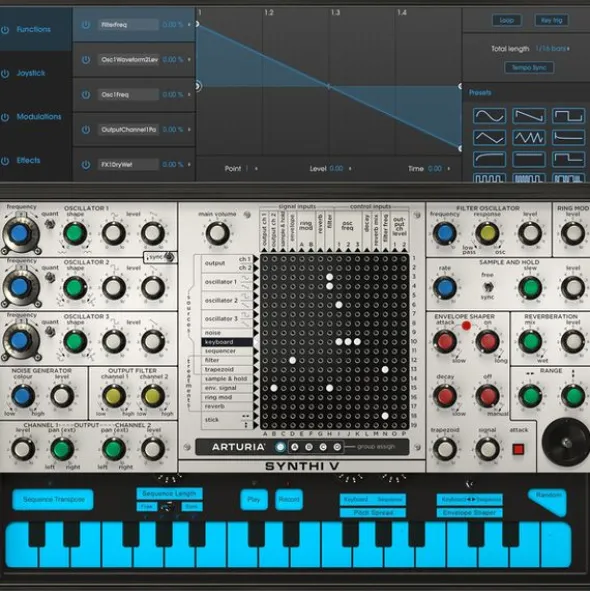Click the Oscillator 2 blue frequency knob

(x=20, y=287)
